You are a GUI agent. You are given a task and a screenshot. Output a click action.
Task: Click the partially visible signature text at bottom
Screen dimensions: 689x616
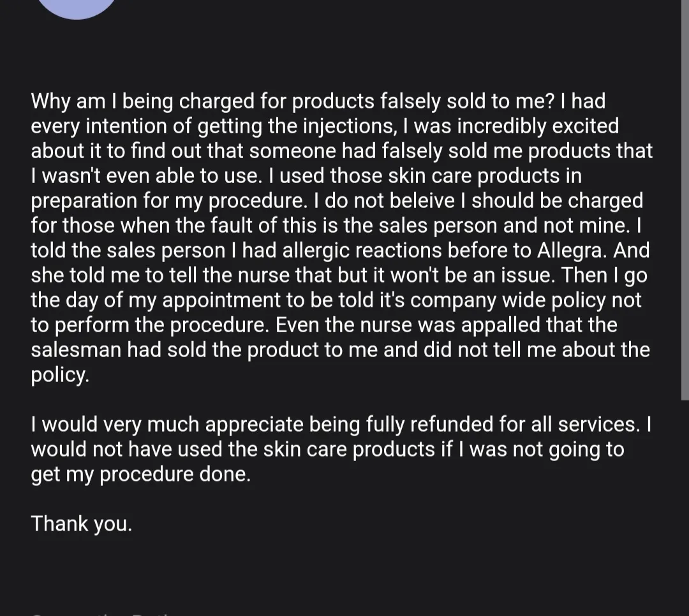[x=101, y=613]
